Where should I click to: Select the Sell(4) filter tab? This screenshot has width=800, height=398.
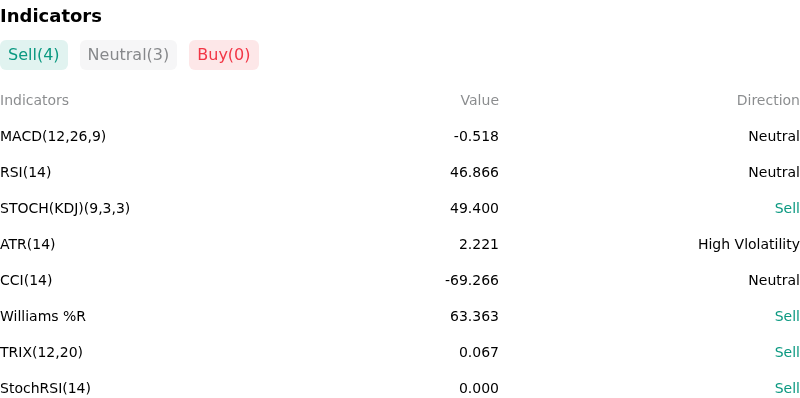[x=34, y=55]
